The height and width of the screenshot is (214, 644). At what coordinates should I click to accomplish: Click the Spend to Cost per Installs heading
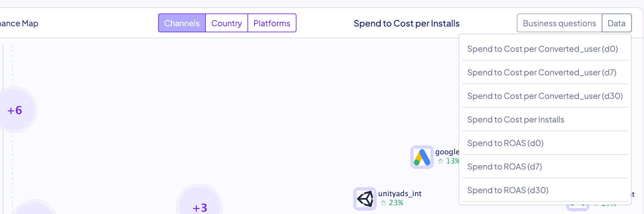(406, 24)
